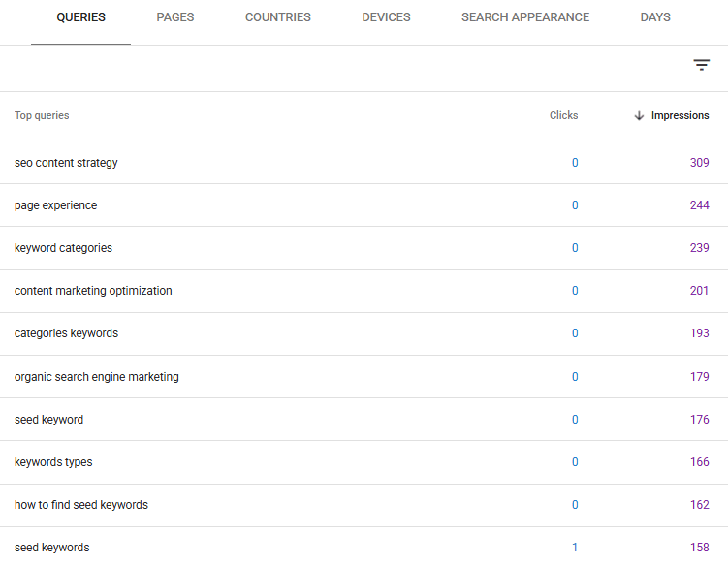Click the 158 impressions value

pyautogui.click(x=699, y=548)
